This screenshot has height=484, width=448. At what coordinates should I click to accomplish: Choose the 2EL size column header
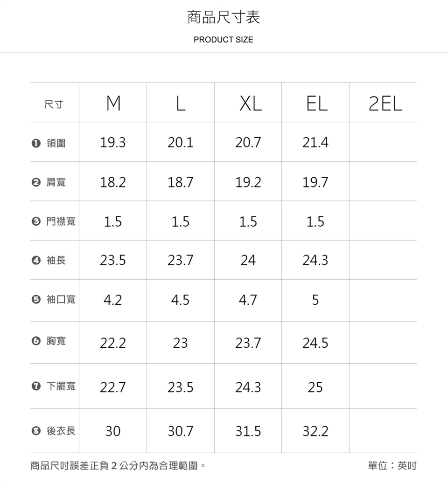click(x=385, y=104)
